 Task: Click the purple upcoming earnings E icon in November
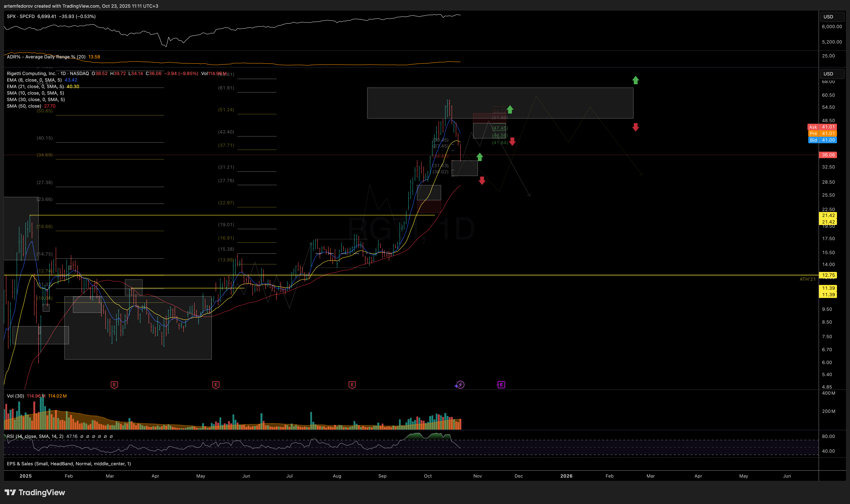click(x=501, y=385)
